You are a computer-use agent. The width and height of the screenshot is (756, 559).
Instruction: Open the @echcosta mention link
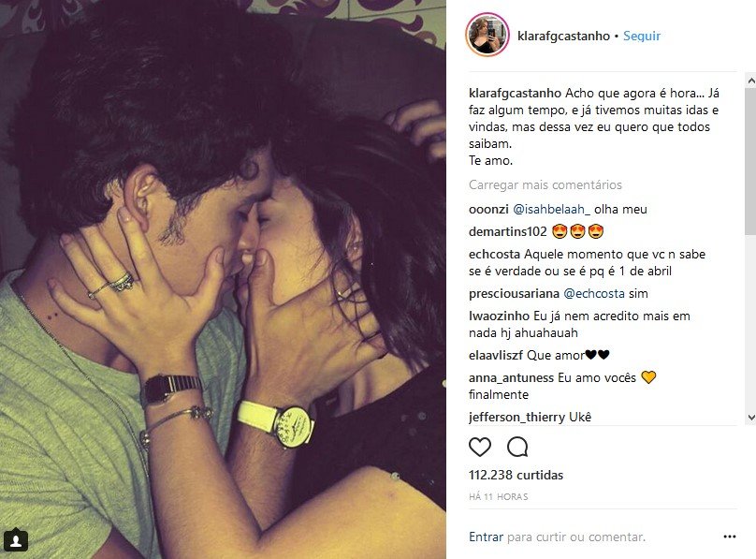click(593, 293)
